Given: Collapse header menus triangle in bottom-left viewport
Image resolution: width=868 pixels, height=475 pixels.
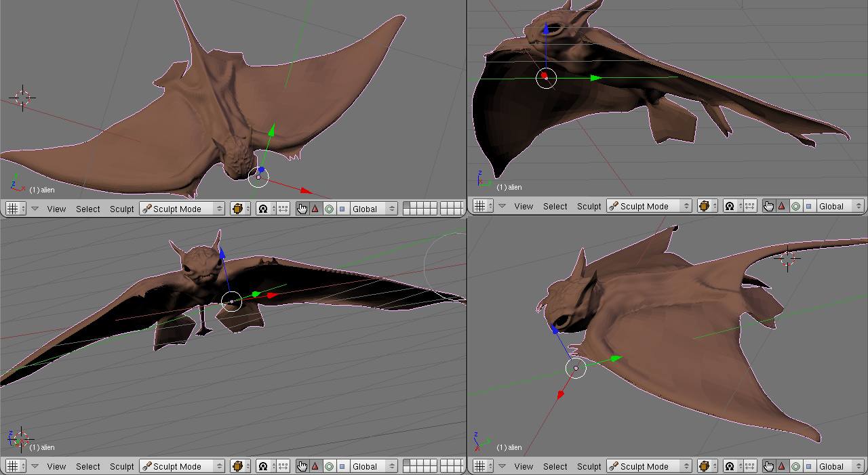Looking at the screenshot, I should pyautogui.click(x=35, y=466).
